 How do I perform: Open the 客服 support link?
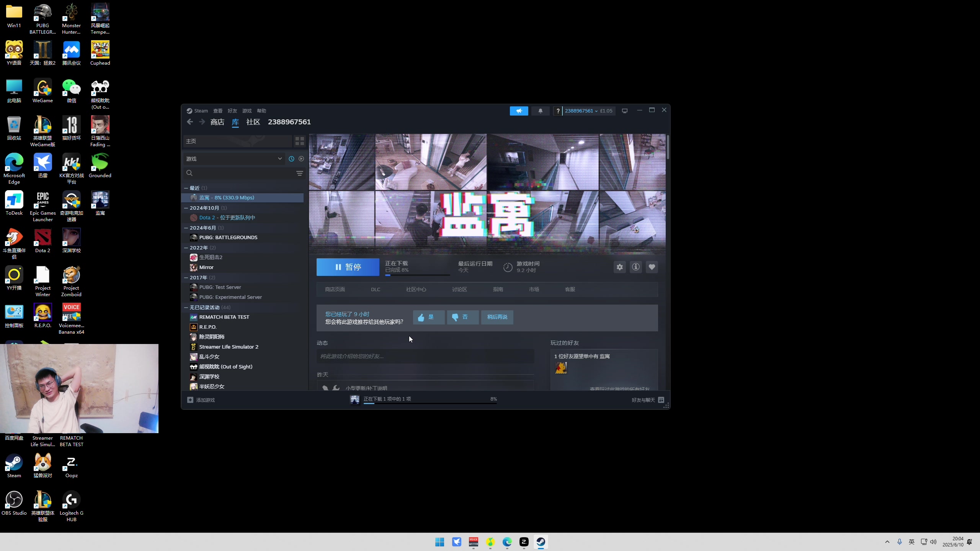[x=570, y=290]
